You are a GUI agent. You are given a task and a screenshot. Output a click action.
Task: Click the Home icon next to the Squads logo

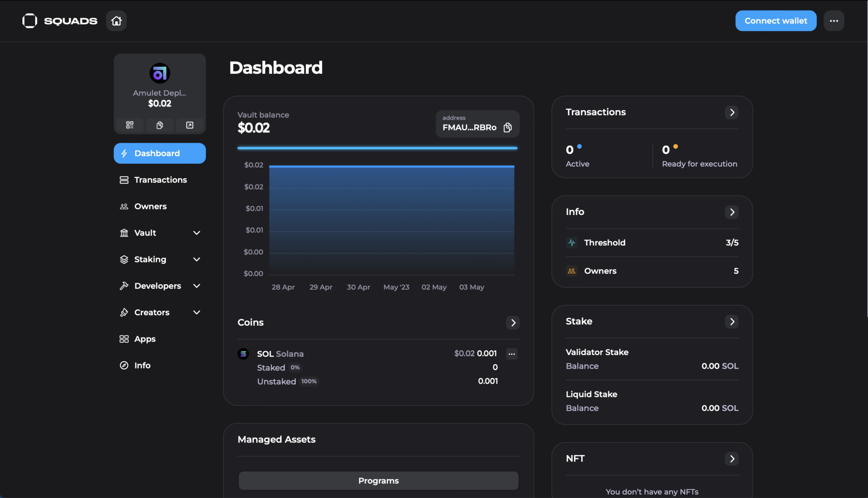[116, 20]
